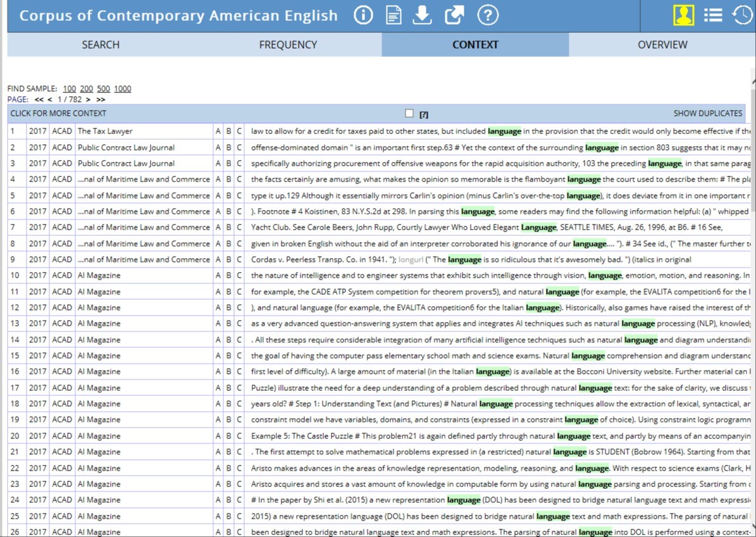Toggle the checkbox in the context header
The height and width of the screenshot is (537, 756).
409,113
